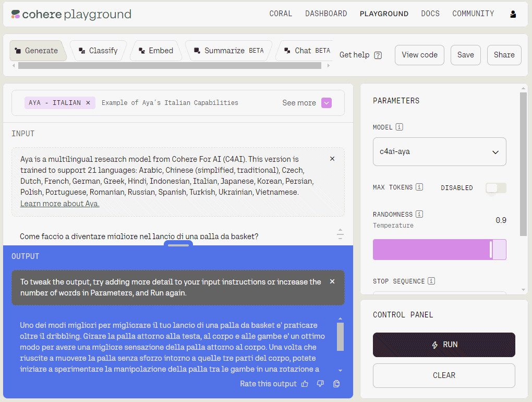This screenshot has height=402, width=532.
Task: Dismiss the Aya model info banner
Action: (332, 159)
